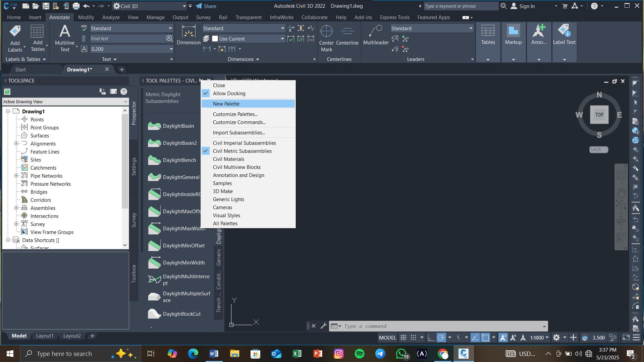Click the Workspace Switching gear icon
This screenshot has height=362, width=644.
pyautogui.click(x=556, y=338)
